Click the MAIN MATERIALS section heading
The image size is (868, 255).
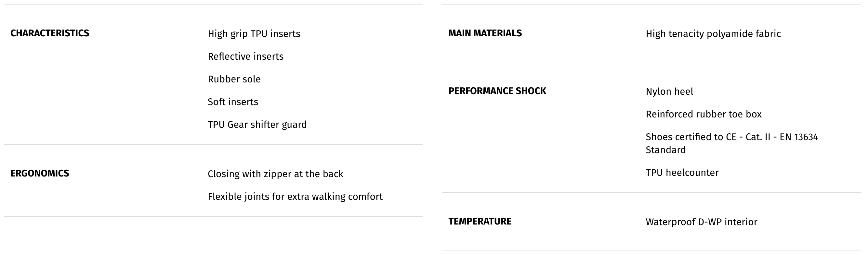(x=485, y=33)
